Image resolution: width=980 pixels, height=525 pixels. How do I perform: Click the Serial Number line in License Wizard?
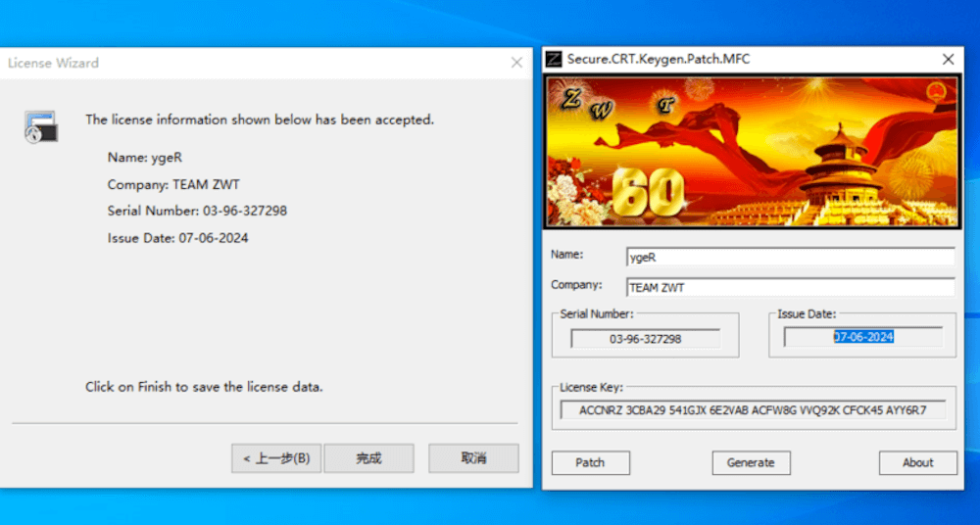pos(197,211)
